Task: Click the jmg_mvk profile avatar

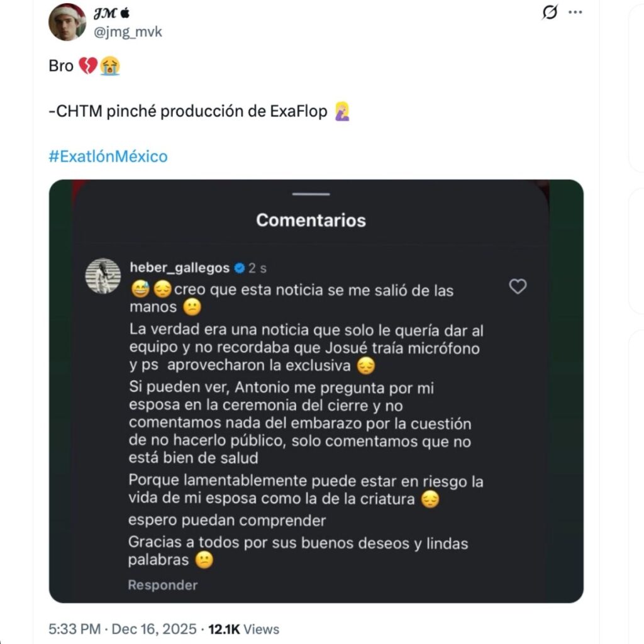Action: point(67,22)
